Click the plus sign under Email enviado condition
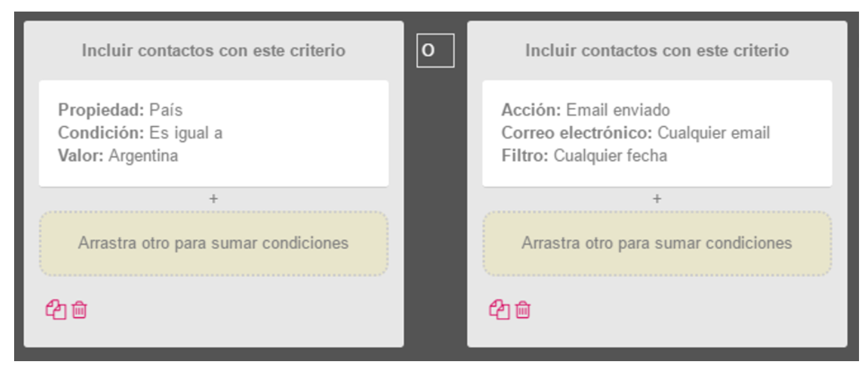The image size is (868, 374). click(x=657, y=199)
